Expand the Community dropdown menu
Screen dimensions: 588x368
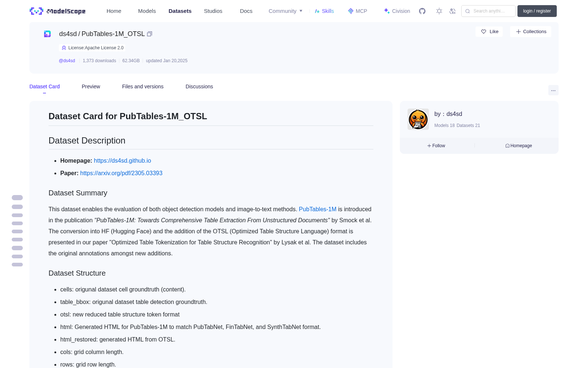[286, 11]
